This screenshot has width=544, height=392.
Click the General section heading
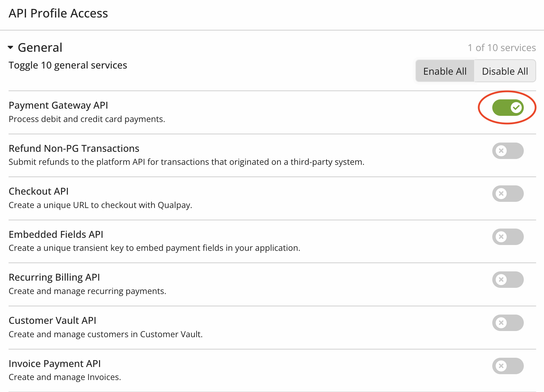tap(40, 48)
